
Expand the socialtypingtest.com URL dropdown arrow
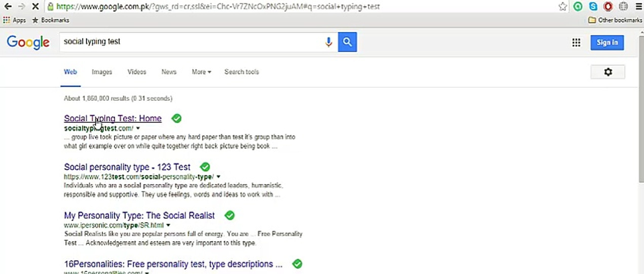(138, 128)
